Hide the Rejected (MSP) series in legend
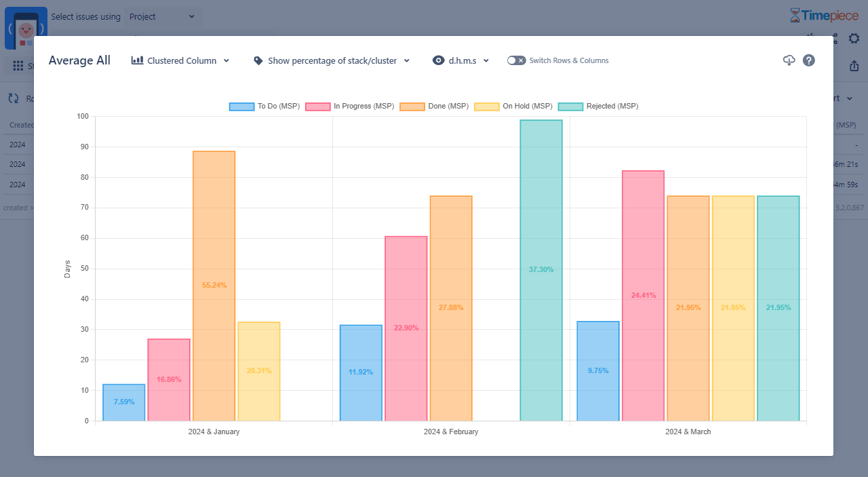The height and width of the screenshot is (477, 868). coord(598,107)
